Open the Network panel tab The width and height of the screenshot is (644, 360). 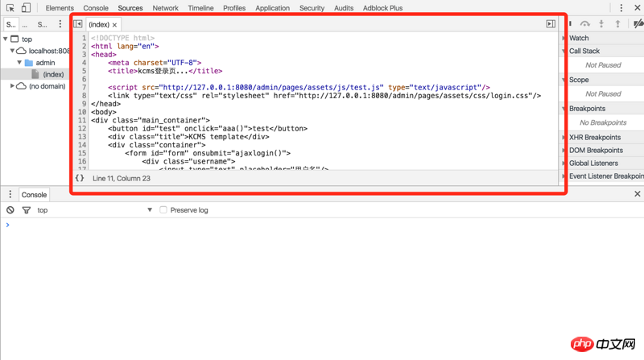[166, 8]
